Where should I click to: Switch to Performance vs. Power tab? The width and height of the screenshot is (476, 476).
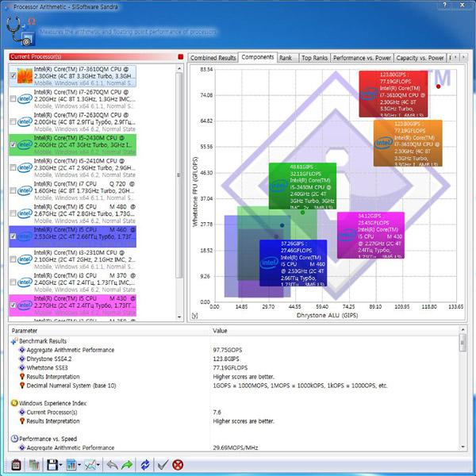point(362,58)
